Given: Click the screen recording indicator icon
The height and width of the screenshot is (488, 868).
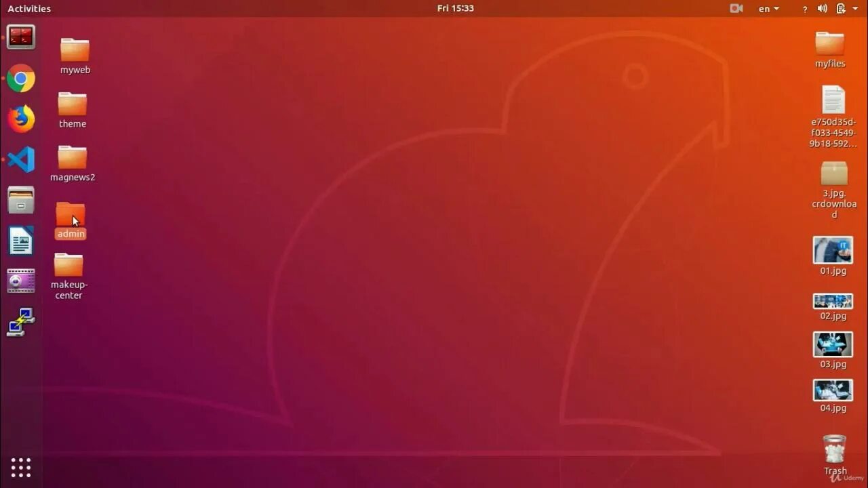Looking at the screenshot, I should click(x=736, y=9).
